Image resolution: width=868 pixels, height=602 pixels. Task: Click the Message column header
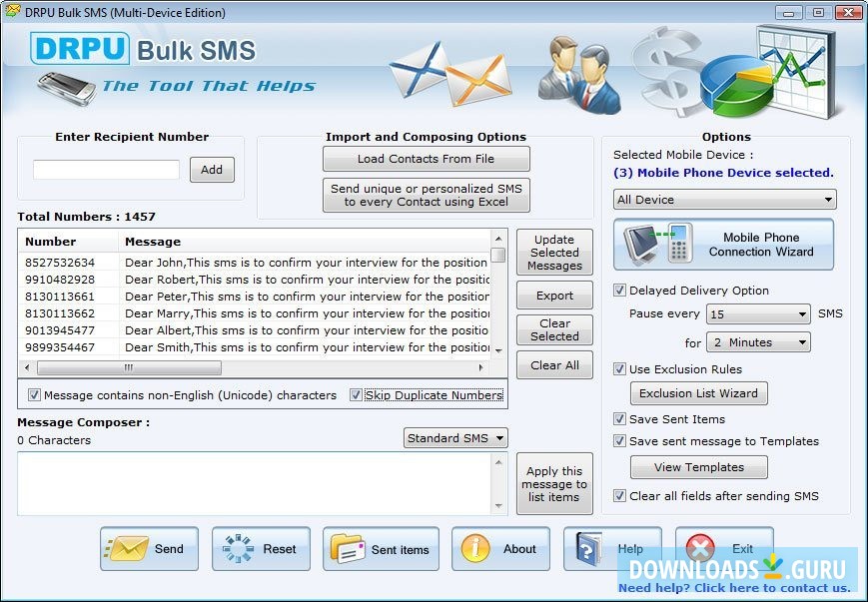(305, 242)
